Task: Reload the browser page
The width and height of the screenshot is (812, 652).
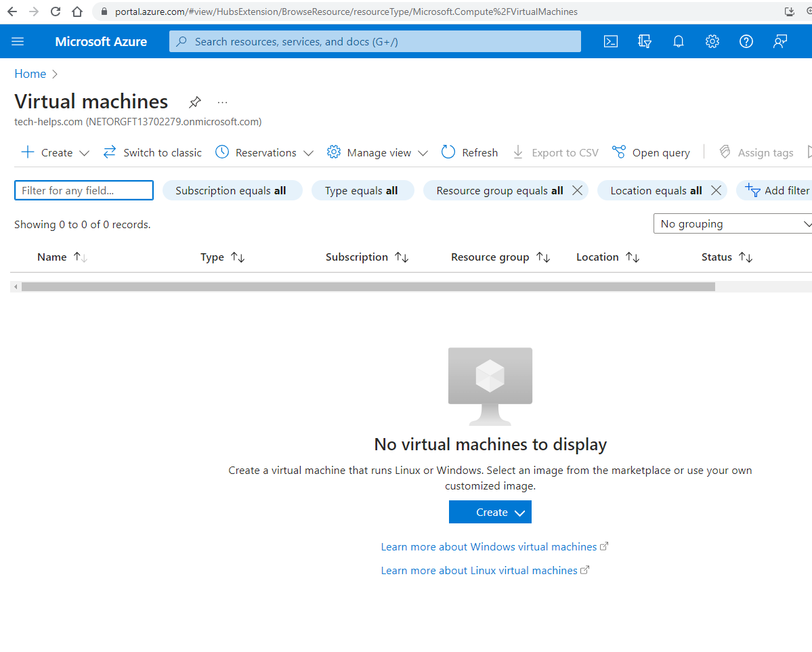Action: click(56, 12)
